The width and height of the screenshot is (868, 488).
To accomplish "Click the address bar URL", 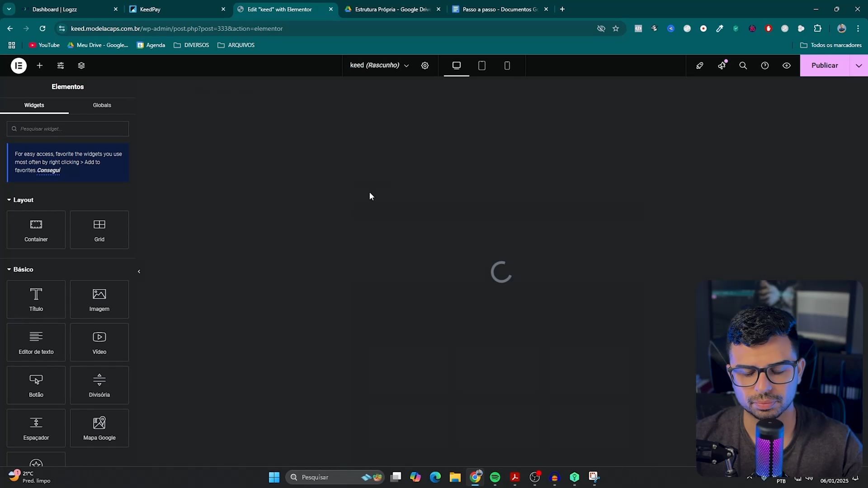I will [177, 28].
